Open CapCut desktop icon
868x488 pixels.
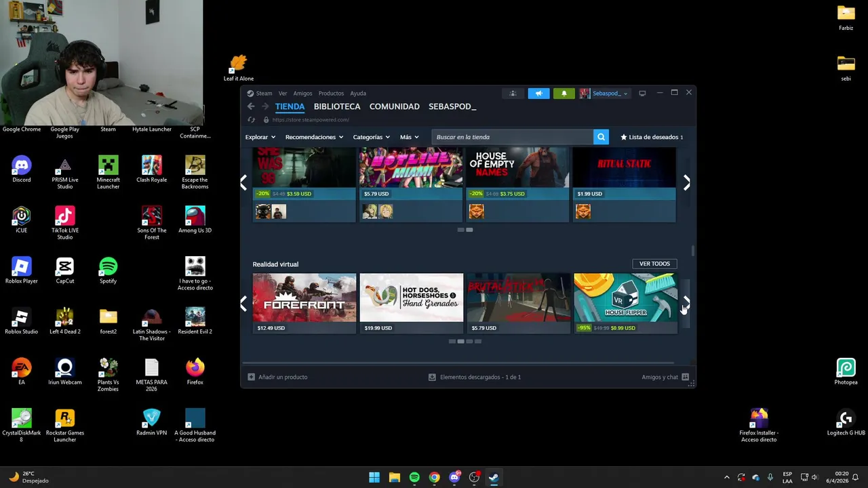pos(65,270)
